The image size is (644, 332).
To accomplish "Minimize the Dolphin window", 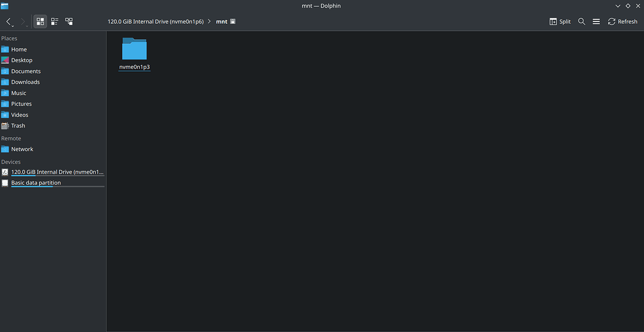I will (618, 6).
